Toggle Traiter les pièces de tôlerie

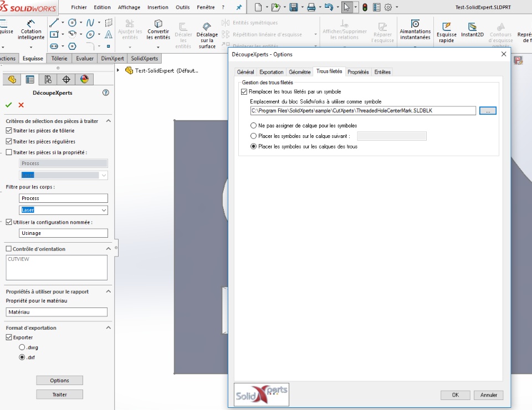(x=9, y=131)
